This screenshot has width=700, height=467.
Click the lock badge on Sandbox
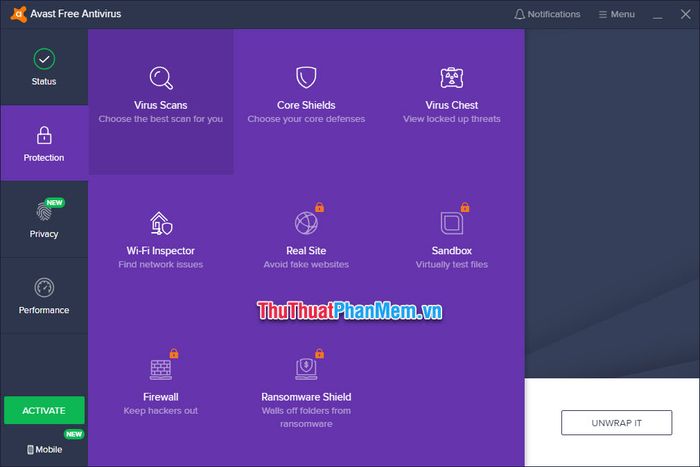pos(465,207)
